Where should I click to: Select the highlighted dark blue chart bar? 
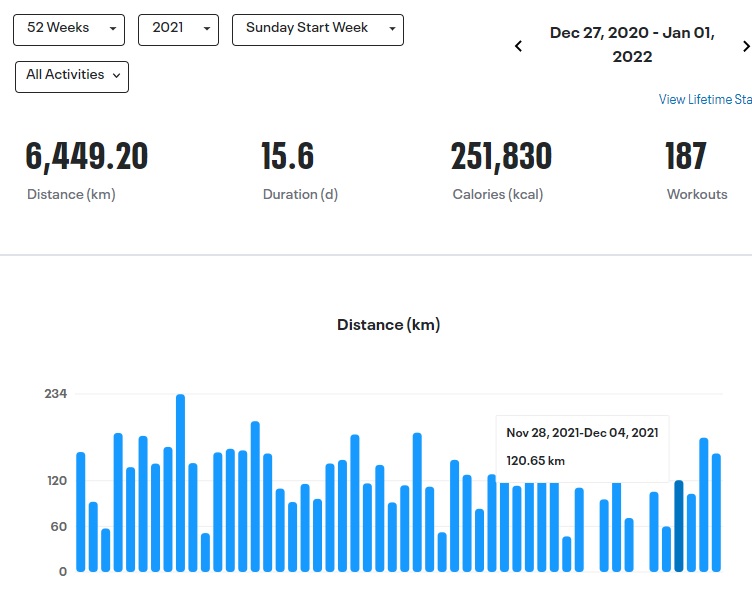[x=679, y=526]
